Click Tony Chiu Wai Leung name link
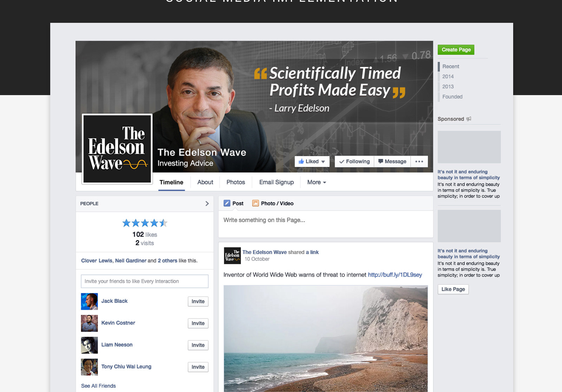Image resolution: width=562 pixels, height=392 pixels. [126, 366]
